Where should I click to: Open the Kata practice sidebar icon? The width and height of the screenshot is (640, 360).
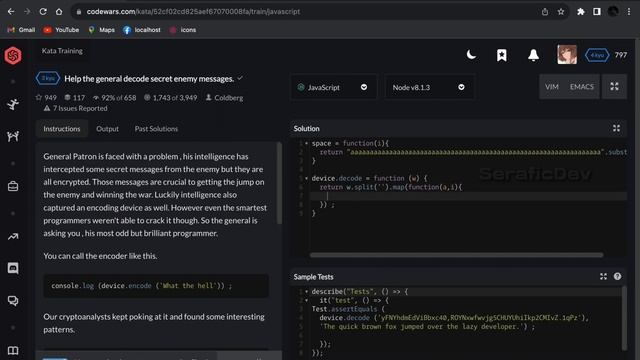[13, 104]
